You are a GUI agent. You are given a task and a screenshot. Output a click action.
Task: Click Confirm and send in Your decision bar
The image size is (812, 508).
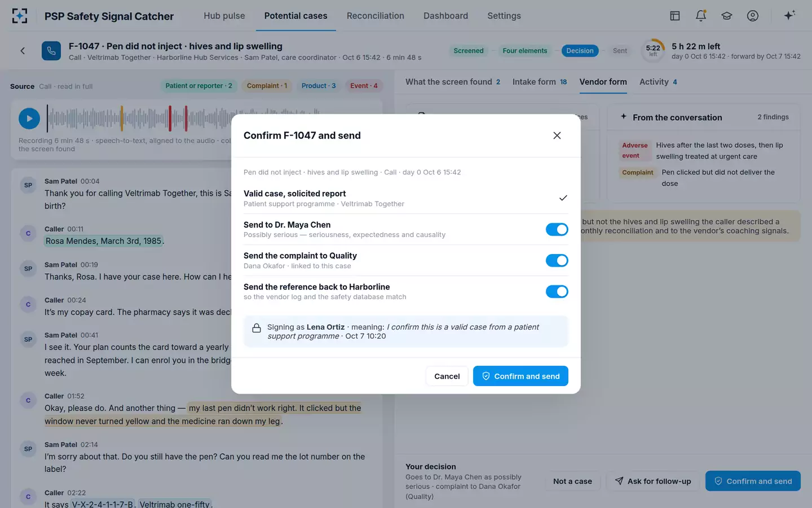click(753, 481)
